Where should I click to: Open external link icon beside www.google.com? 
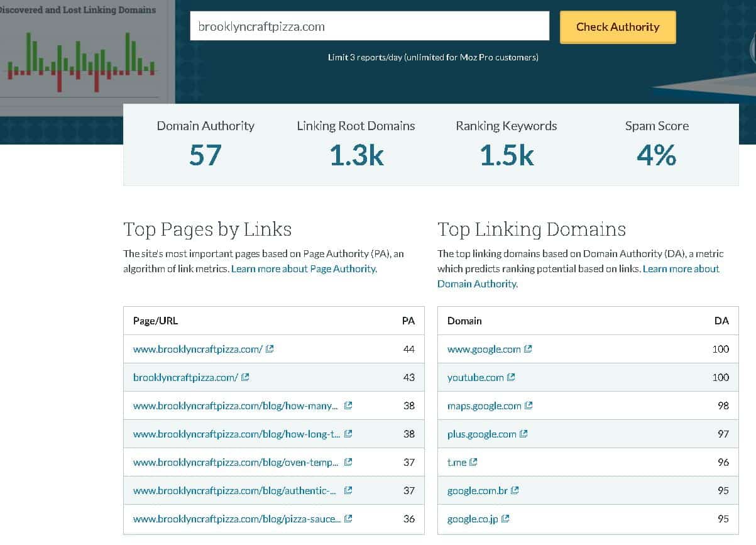pyautogui.click(x=529, y=349)
